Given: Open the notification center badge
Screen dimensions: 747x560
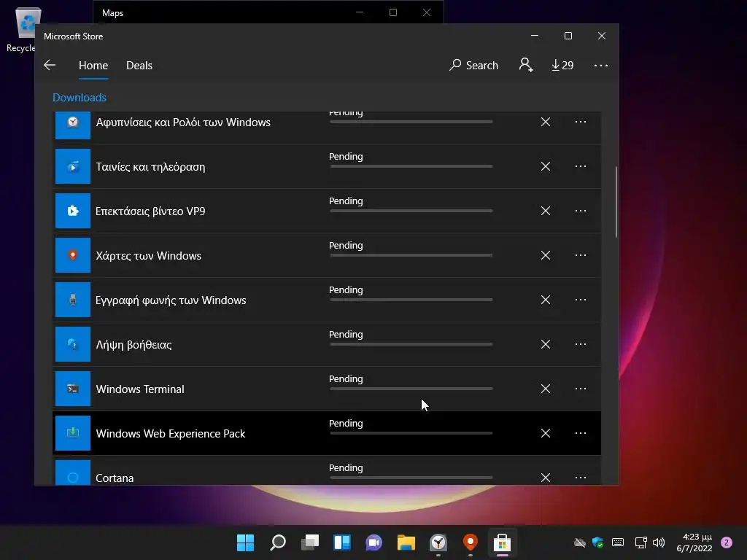Looking at the screenshot, I should click(x=727, y=542).
